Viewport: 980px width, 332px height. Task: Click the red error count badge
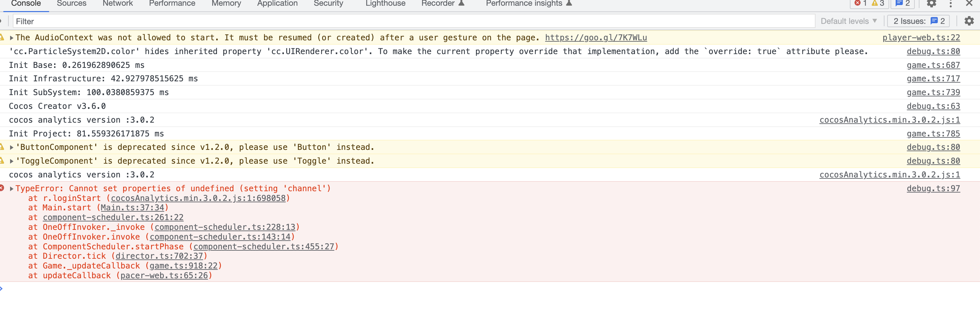[861, 3]
